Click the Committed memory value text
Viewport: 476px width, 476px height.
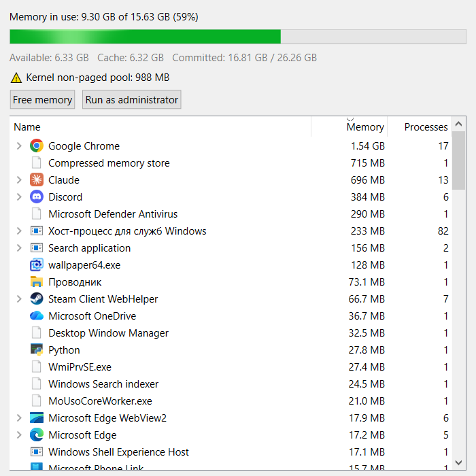tap(244, 57)
